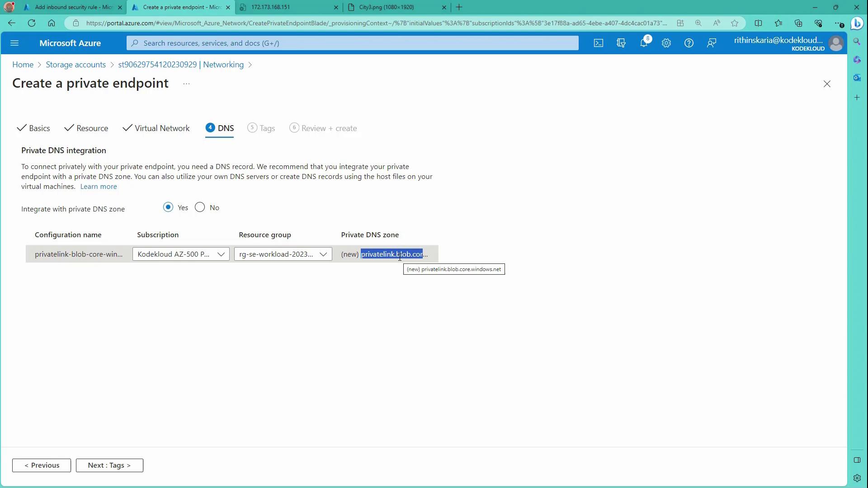Close the Create private endpoint blade
The height and width of the screenshot is (488, 868).
tap(826, 84)
